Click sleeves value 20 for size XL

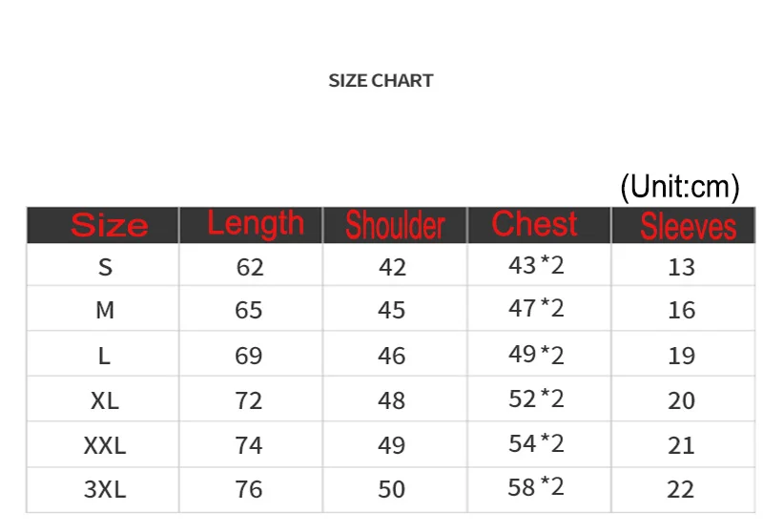[x=681, y=400]
